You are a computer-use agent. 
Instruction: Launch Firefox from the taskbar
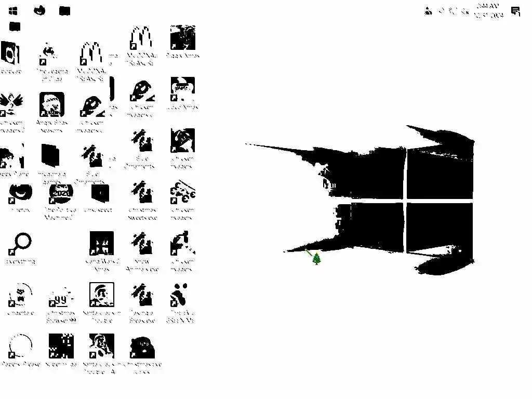click(x=39, y=10)
